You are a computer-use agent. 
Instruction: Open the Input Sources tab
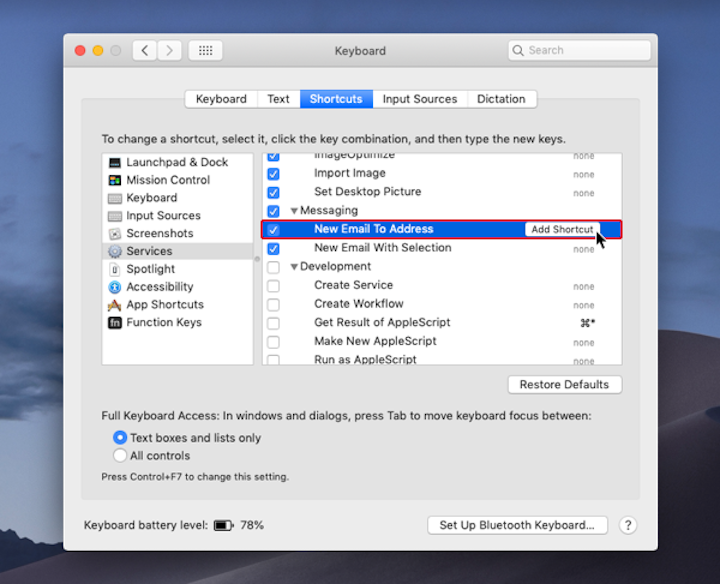420,99
